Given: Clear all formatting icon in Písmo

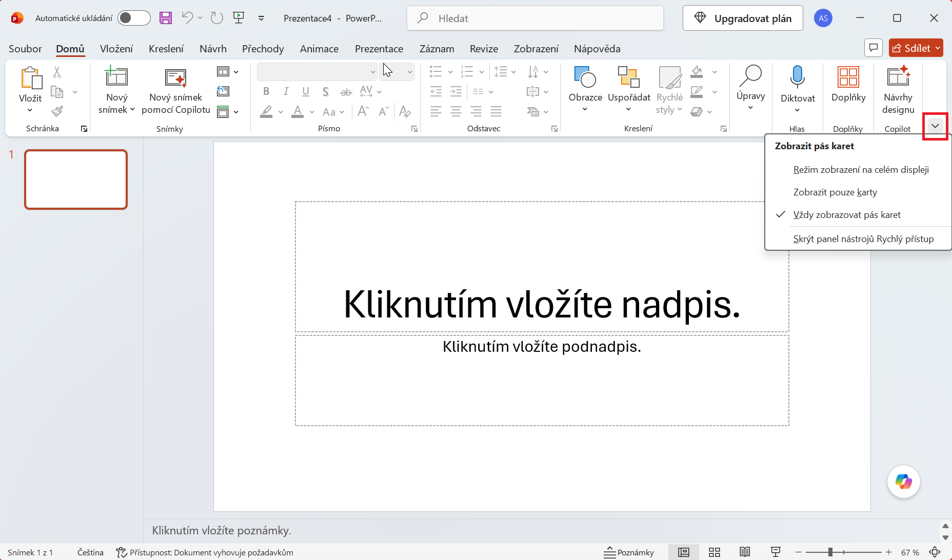Looking at the screenshot, I should click(x=405, y=111).
